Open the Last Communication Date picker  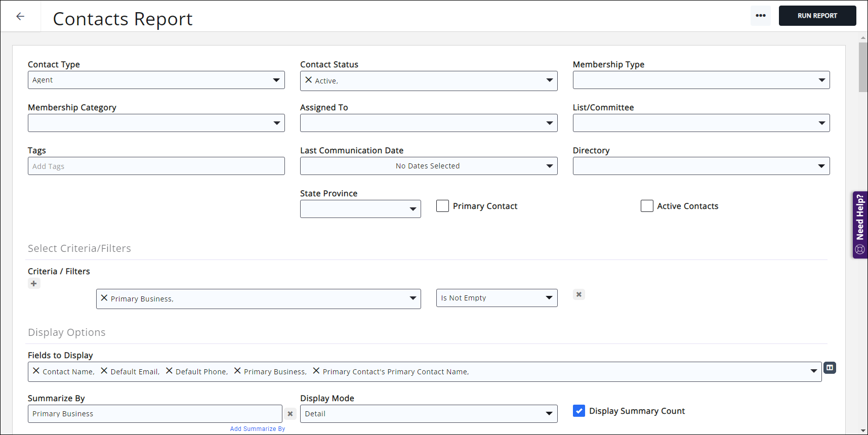click(428, 166)
